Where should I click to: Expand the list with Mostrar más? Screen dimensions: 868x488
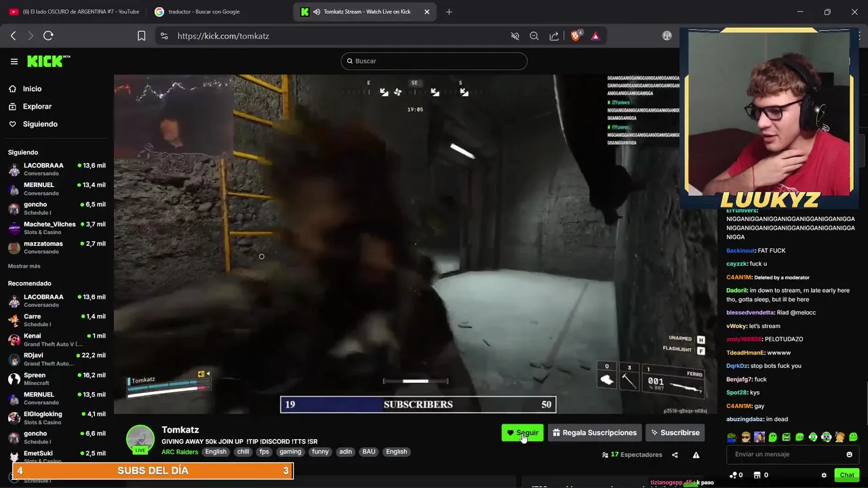(x=24, y=266)
